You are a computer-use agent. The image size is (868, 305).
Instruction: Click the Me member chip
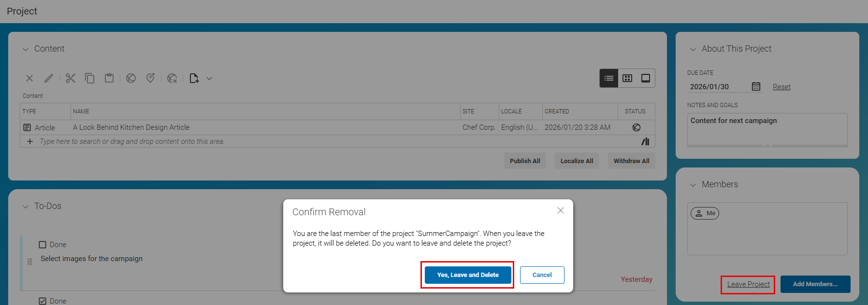(x=705, y=213)
